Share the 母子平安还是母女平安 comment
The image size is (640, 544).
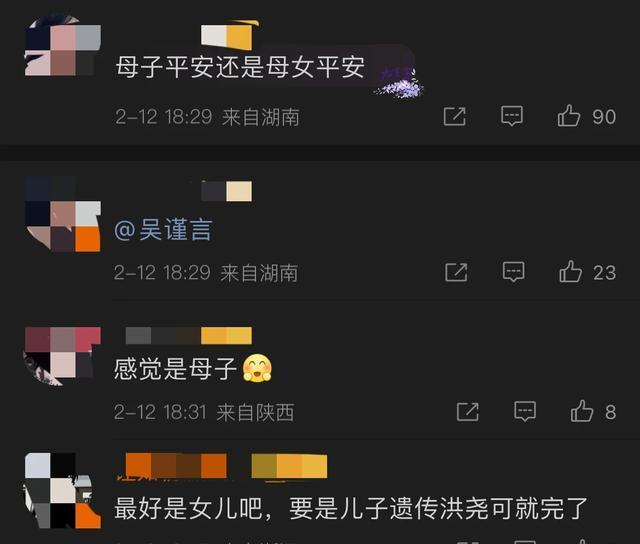(454, 117)
